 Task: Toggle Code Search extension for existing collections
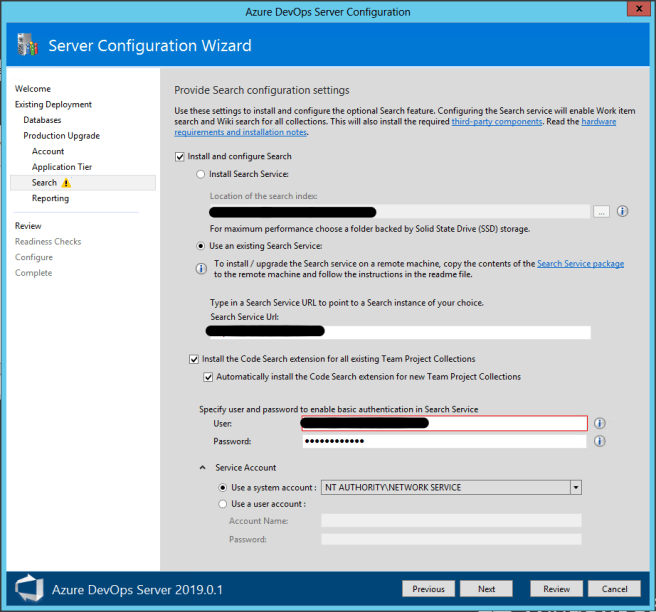click(x=194, y=359)
